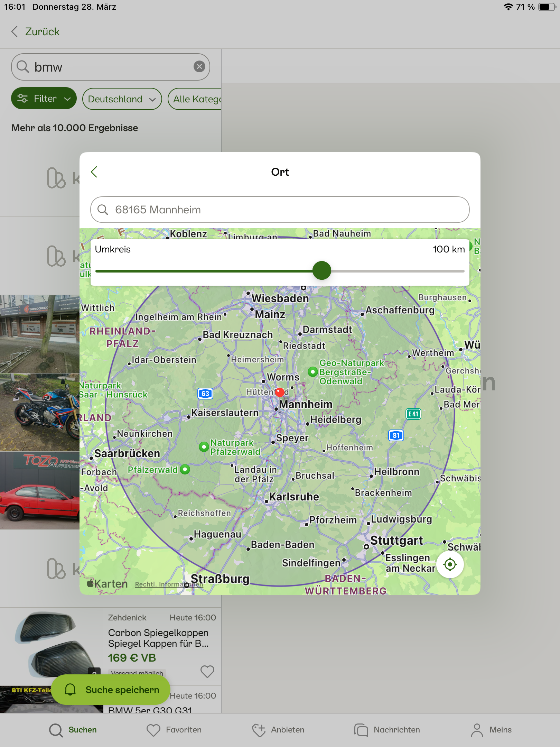Open the Anbieten tab
560x747 pixels.
278,730
